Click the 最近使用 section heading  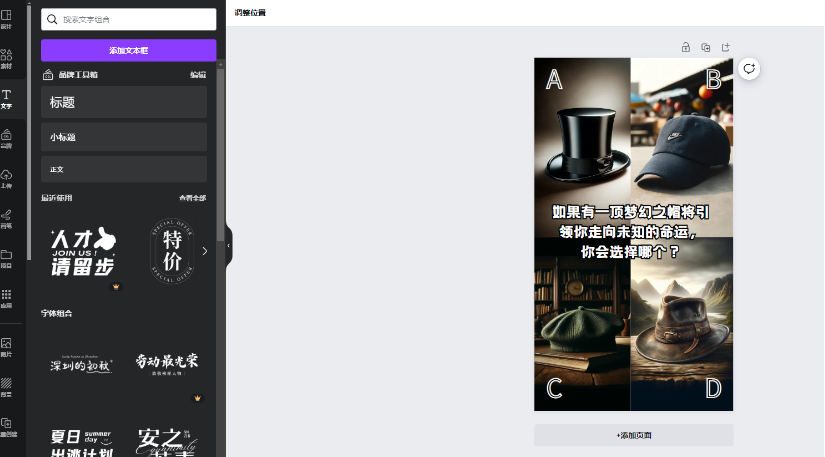56,198
